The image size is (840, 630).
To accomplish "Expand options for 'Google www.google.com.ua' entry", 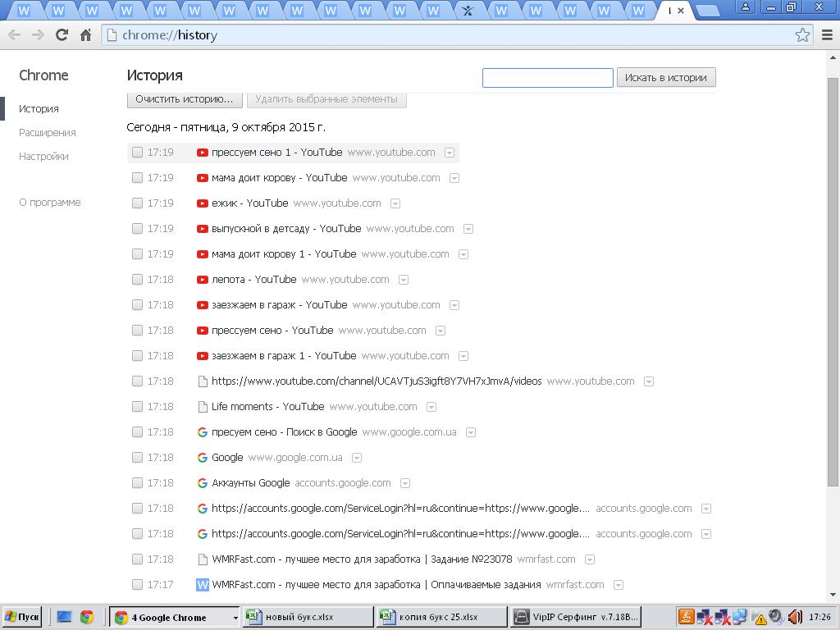I will click(357, 458).
